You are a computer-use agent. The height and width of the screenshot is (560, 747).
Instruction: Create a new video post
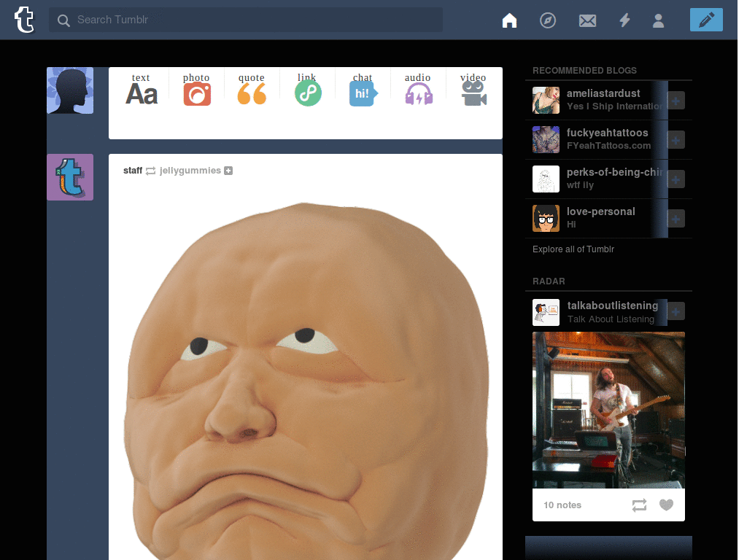[473, 89]
